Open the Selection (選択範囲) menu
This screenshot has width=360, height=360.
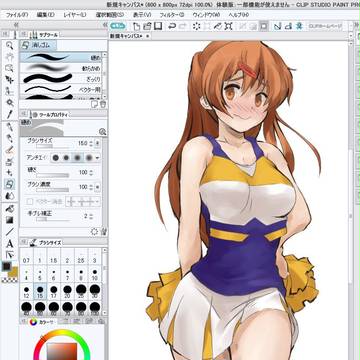click(x=110, y=15)
